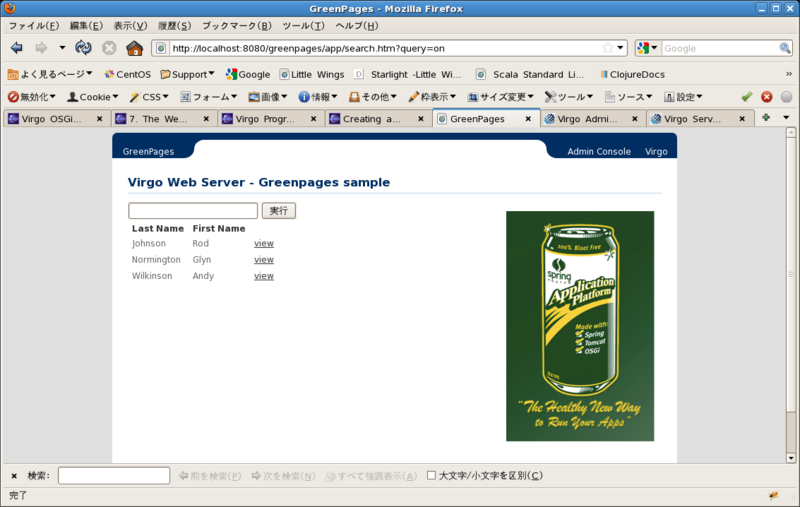The image size is (800, 507).
Task: Switch to the Creating a... tab
Action: pos(378,119)
